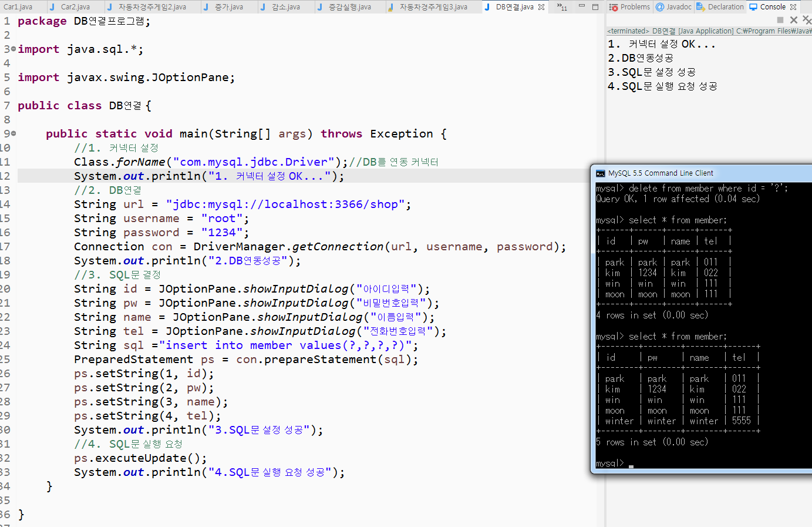The width and height of the screenshot is (812, 527).
Task: Click the DriverManager.getConnection line
Action: tap(320, 247)
